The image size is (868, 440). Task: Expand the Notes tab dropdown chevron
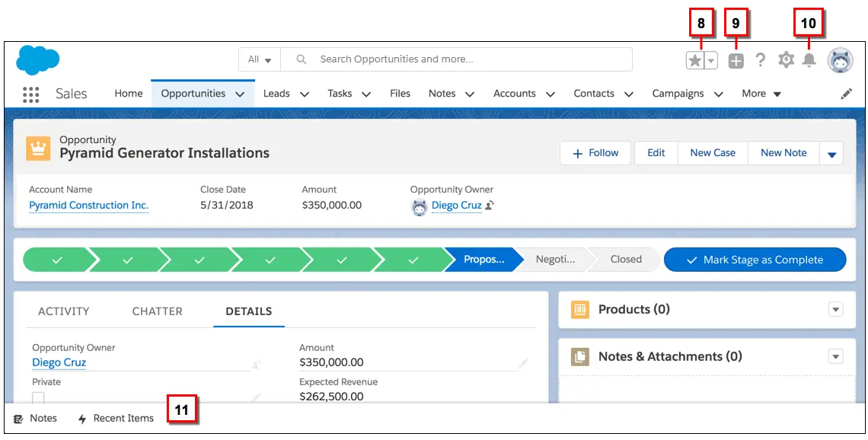(x=470, y=94)
